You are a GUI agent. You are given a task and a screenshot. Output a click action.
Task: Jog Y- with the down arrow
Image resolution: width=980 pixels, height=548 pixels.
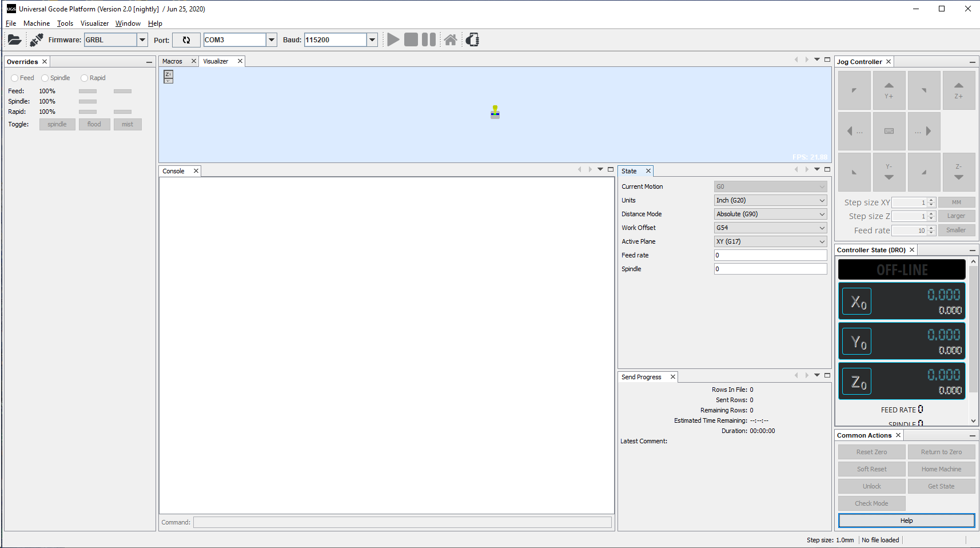[x=889, y=172]
